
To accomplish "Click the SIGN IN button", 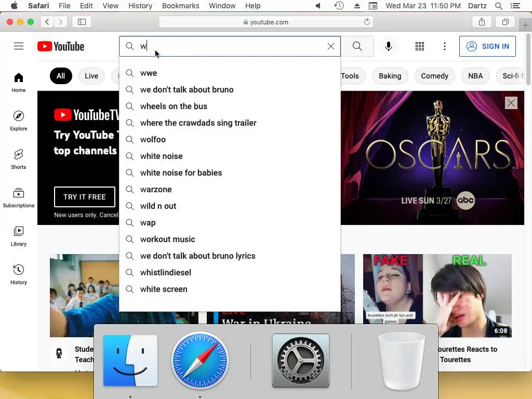I will point(487,46).
